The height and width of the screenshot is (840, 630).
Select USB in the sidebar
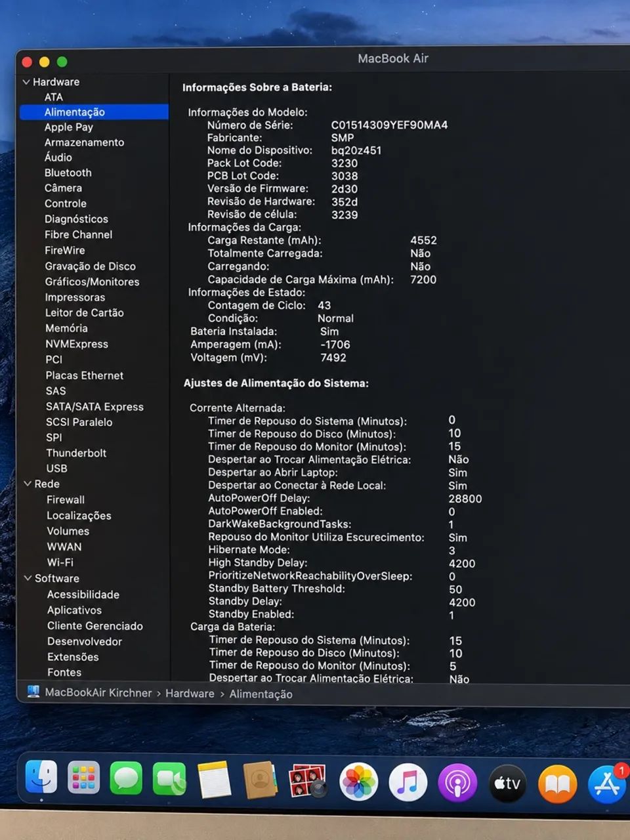pyautogui.click(x=56, y=469)
